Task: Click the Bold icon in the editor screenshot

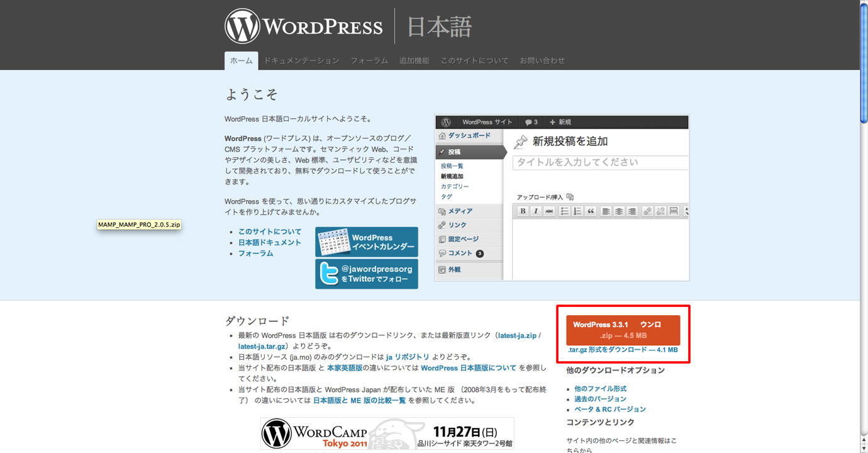Action: 523,211
